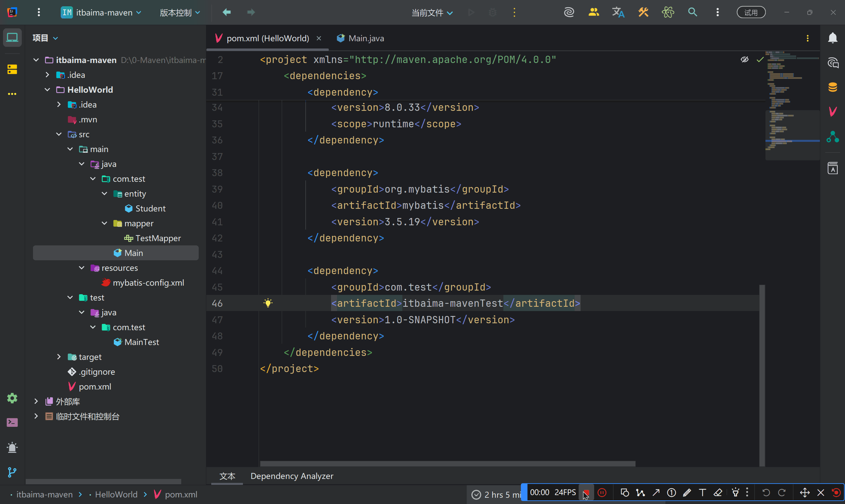The height and width of the screenshot is (504, 845).
Task: Open the Maven tool window icon
Action: (832, 111)
